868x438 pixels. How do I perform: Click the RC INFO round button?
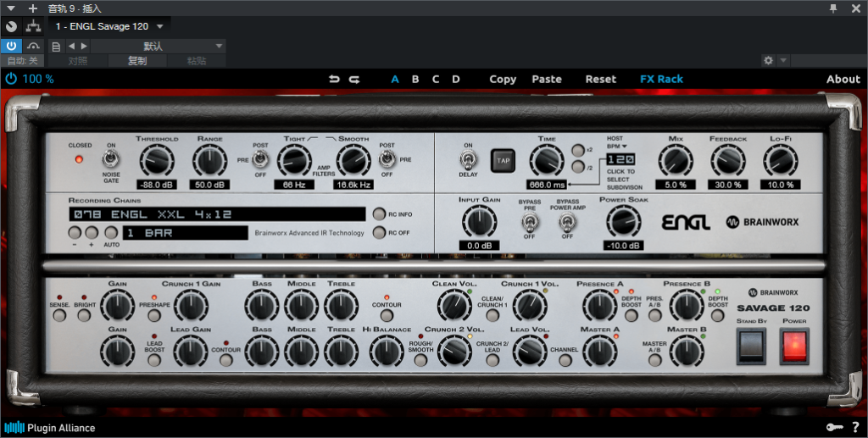[379, 214]
